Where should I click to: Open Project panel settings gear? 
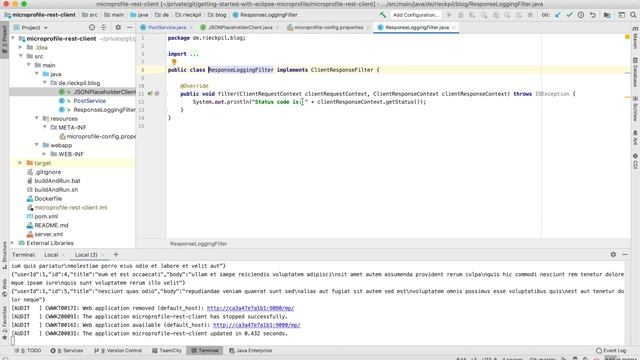[118, 27]
